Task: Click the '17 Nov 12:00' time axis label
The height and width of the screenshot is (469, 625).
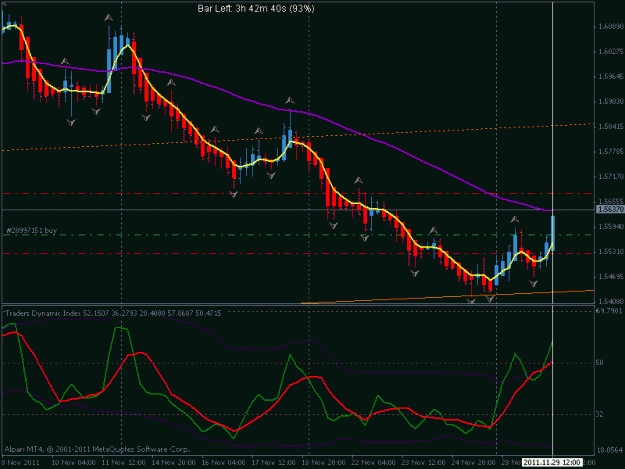Action: pyautogui.click(x=273, y=462)
